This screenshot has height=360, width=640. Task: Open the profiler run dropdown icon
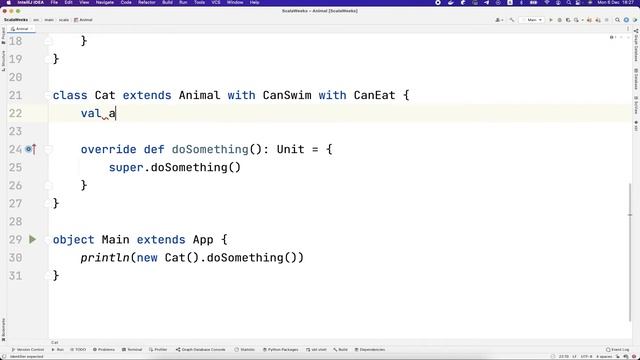point(577,20)
